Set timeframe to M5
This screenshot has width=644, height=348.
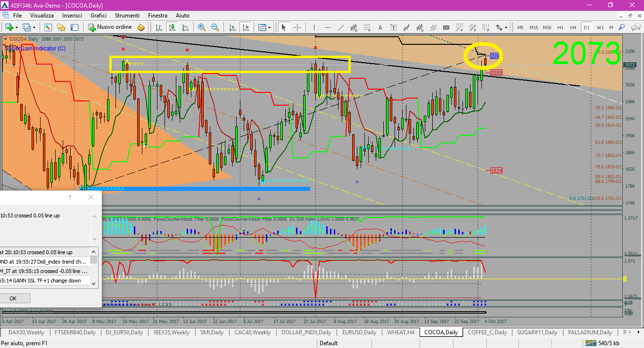520,27
